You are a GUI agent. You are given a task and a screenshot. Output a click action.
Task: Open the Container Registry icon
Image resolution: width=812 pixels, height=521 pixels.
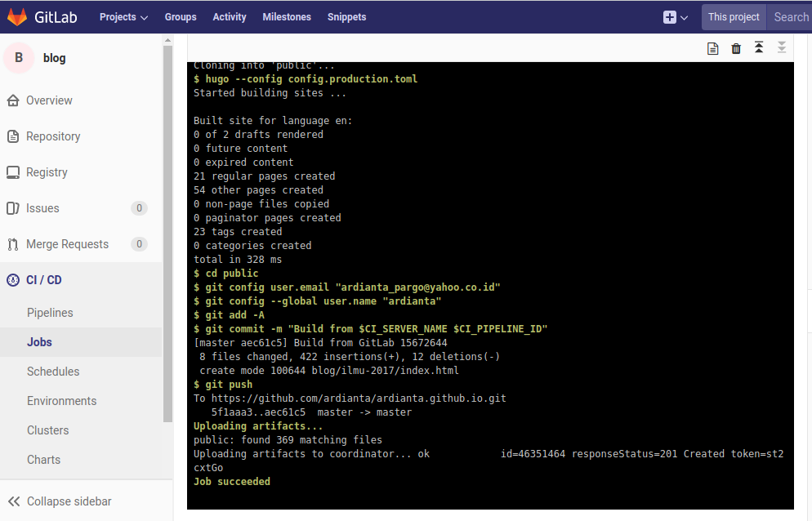tap(11, 171)
